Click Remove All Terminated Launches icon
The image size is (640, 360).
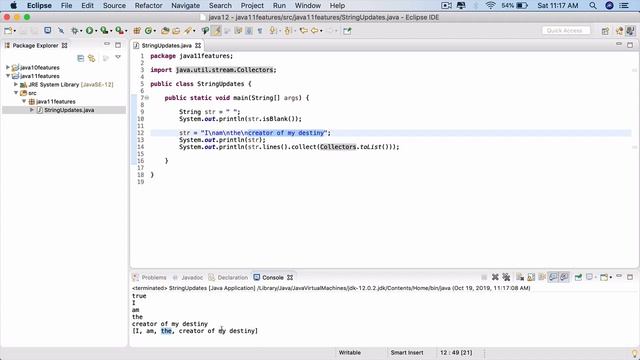506,277
